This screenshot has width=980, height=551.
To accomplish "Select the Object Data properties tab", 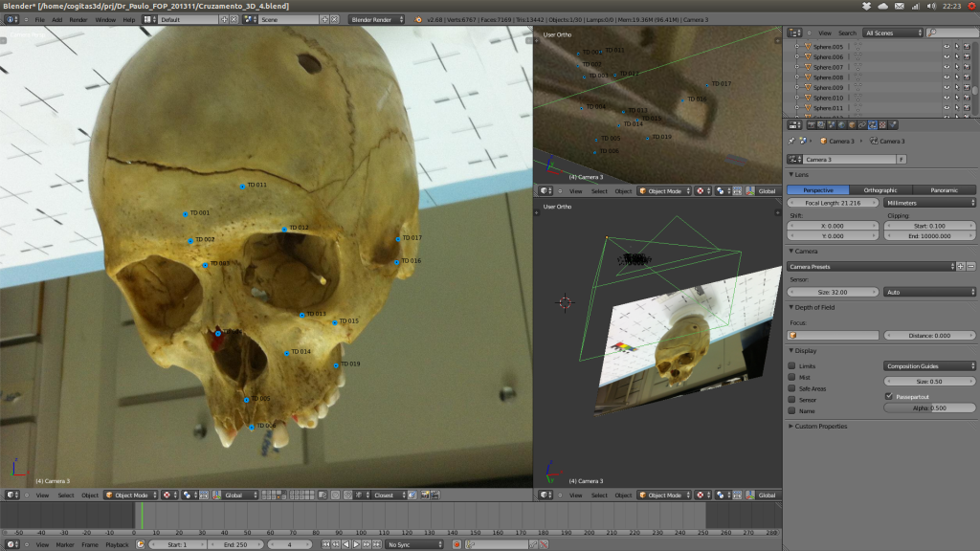I will tap(873, 125).
